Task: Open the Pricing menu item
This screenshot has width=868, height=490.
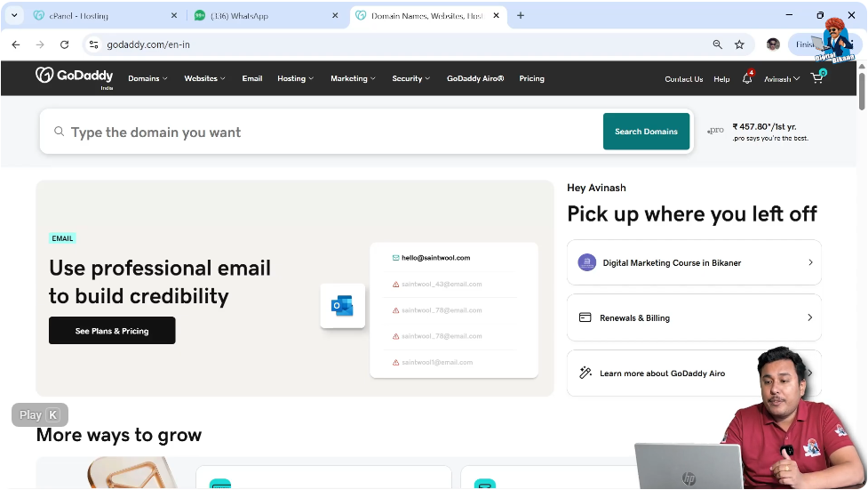Action: [531, 78]
